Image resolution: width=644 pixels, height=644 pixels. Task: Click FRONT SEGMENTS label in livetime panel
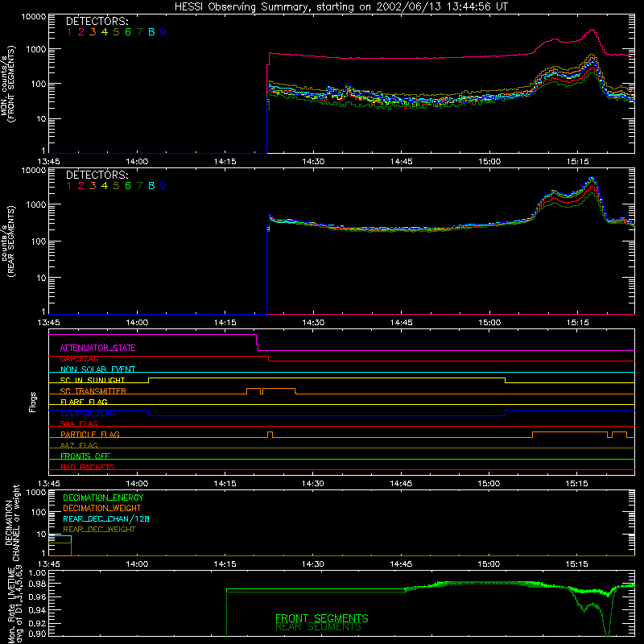(321, 618)
